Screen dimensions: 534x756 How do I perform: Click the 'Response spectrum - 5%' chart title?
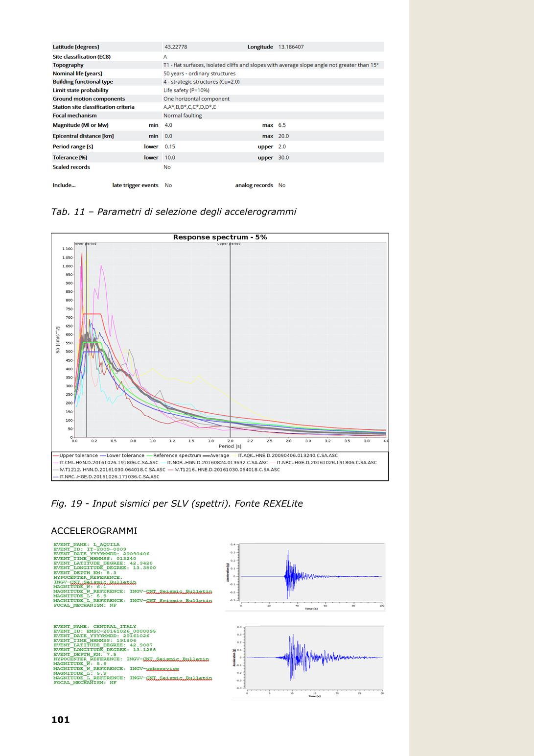pos(220,237)
